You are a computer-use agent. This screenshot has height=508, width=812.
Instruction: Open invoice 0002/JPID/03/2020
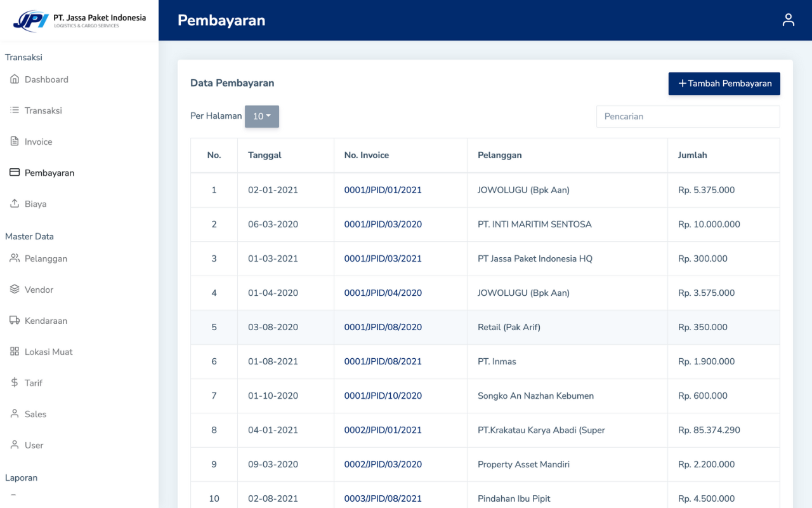coord(382,464)
